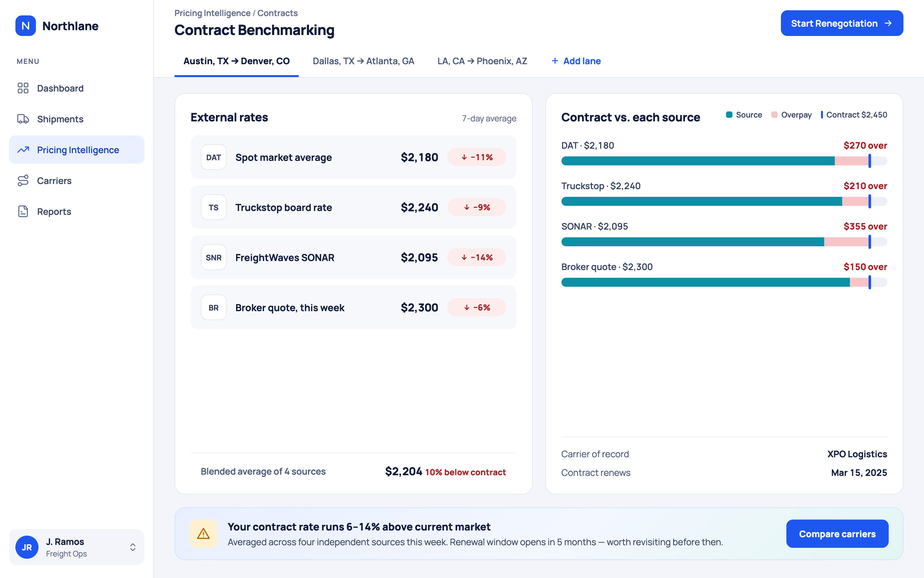Click the DAT source badge
Screen dimensions: 924x578
pyautogui.click(x=213, y=157)
